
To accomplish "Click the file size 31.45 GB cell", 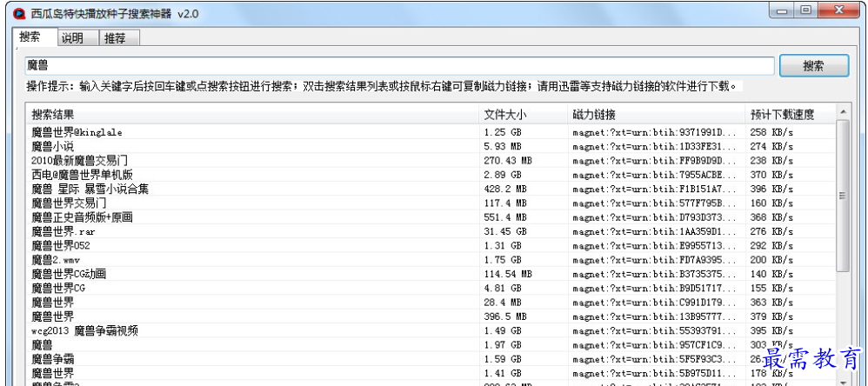I will (505, 231).
